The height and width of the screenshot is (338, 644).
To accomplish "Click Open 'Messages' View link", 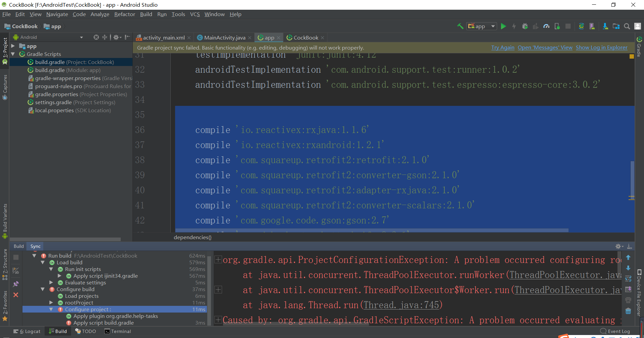I will pos(545,48).
